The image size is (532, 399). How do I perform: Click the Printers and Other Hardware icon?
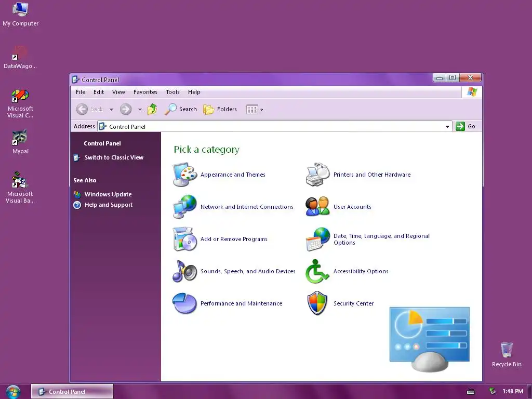pyautogui.click(x=317, y=175)
